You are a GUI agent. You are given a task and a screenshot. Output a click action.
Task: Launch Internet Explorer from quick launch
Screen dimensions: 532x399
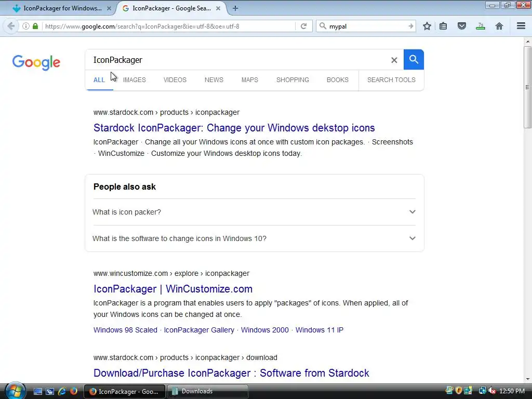62,391
